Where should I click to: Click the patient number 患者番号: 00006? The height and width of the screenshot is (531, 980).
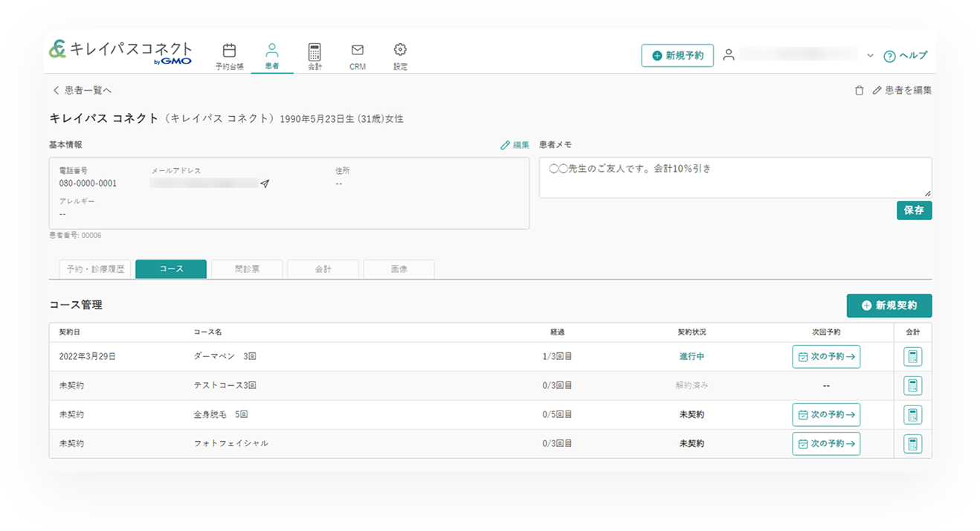(75, 236)
